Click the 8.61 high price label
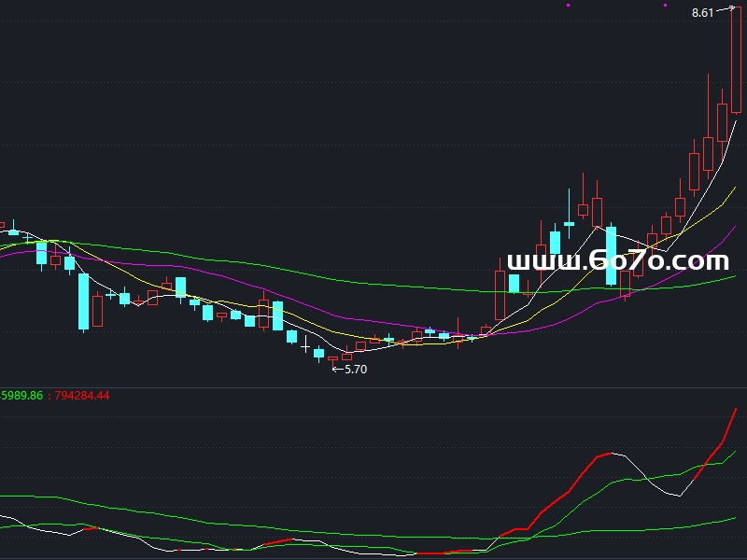The width and height of the screenshot is (747, 560). [702, 12]
